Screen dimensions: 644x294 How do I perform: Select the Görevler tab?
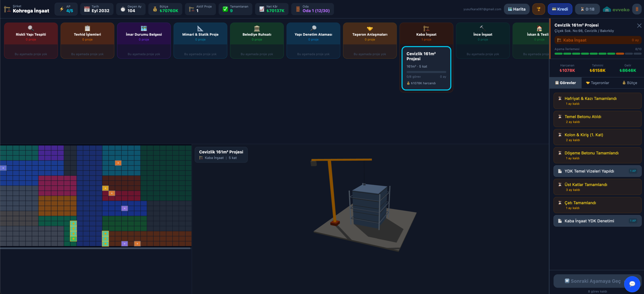565,83
